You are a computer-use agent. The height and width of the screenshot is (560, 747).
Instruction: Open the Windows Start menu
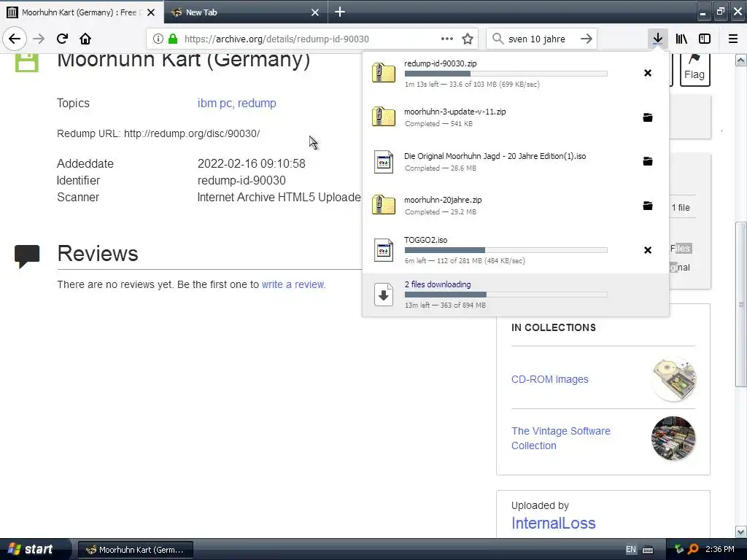click(31, 549)
